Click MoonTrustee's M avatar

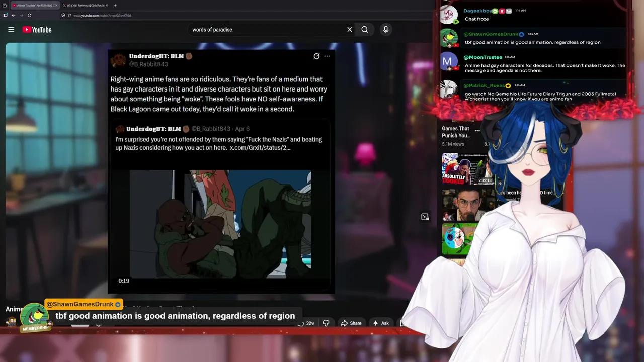(447, 62)
